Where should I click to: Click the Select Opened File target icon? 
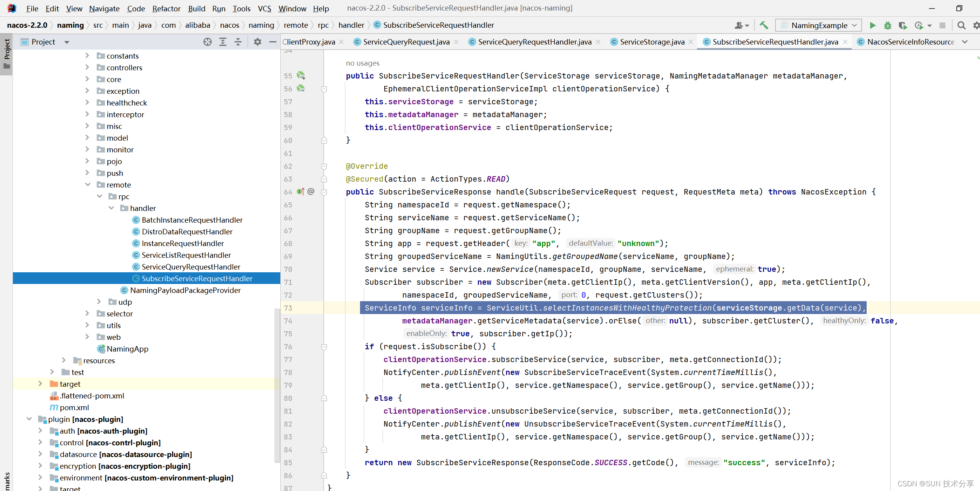[x=208, y=42]
